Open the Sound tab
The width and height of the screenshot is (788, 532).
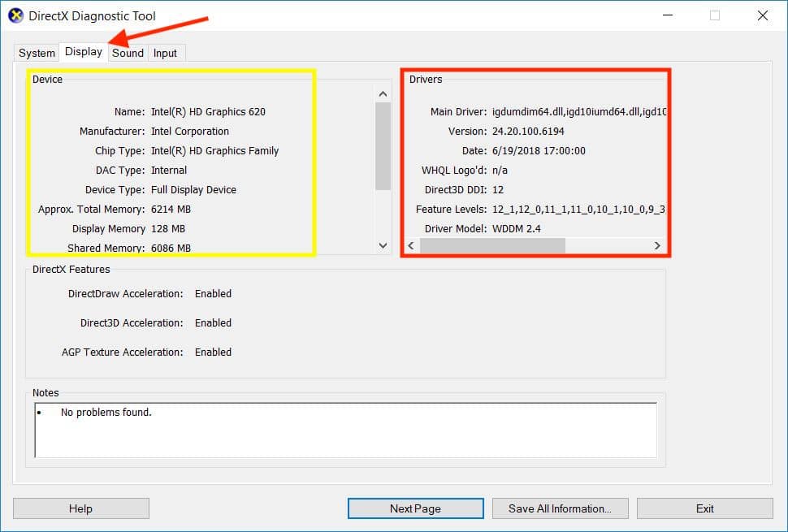(x=127, y=53)
